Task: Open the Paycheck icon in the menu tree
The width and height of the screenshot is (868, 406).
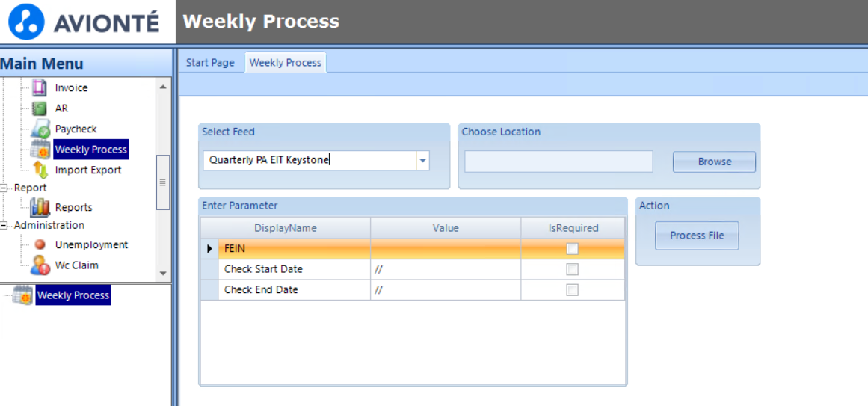Action: (40, 129)
